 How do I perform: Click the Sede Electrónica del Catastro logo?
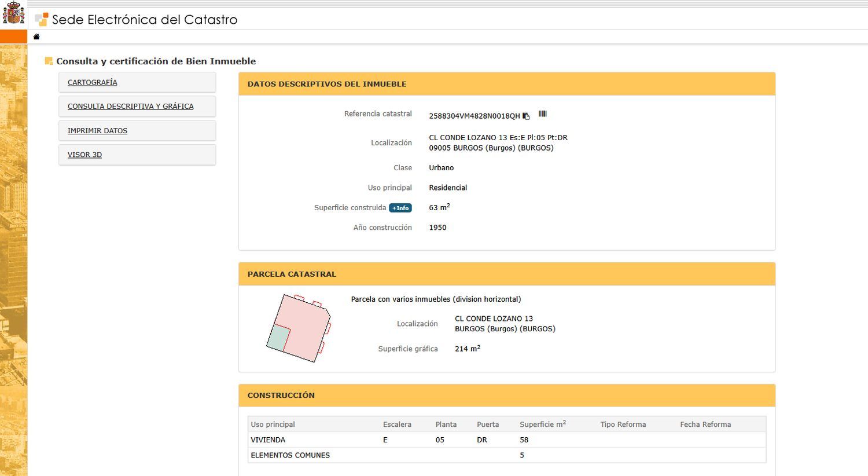point(136,20)
